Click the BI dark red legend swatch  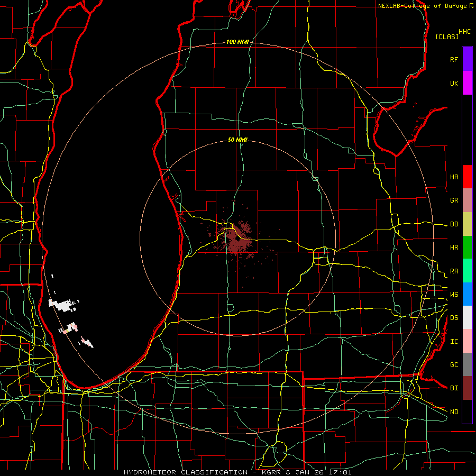[x=467, y=388]
